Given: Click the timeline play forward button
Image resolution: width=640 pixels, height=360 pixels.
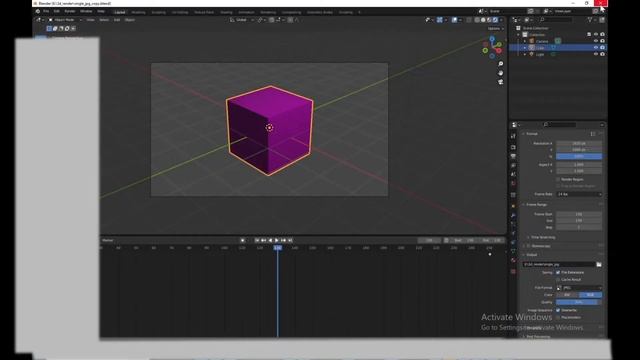Looking at the screenshot, I should click(277, 240).
